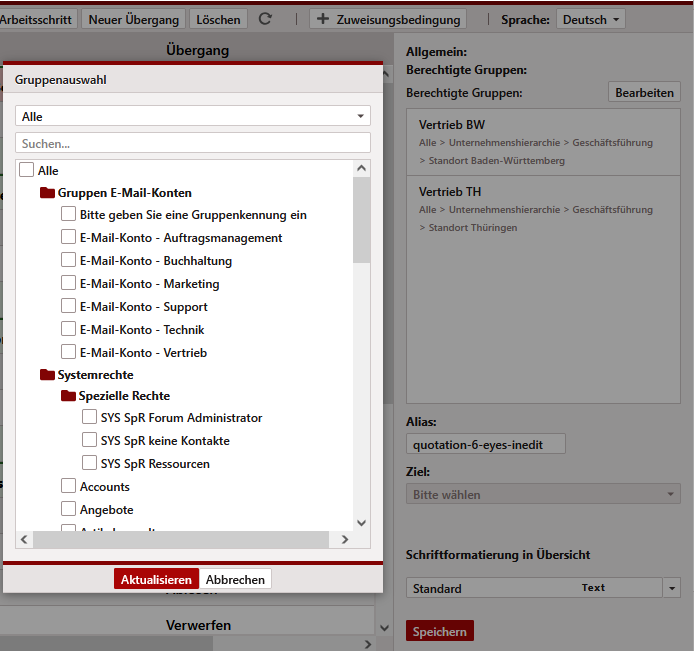Tick the Alle checkbox in the tree
694x651 pixels.
click(x=27, y=171)
